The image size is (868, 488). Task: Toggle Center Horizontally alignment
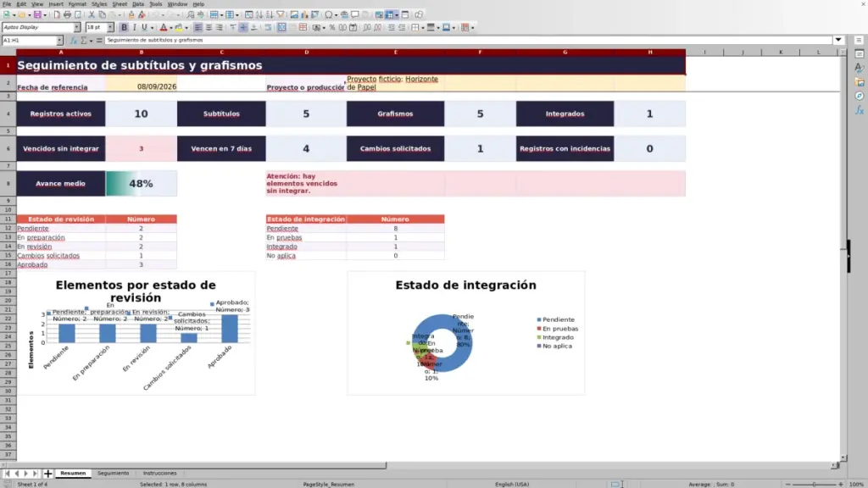click(x=209, y=28)
